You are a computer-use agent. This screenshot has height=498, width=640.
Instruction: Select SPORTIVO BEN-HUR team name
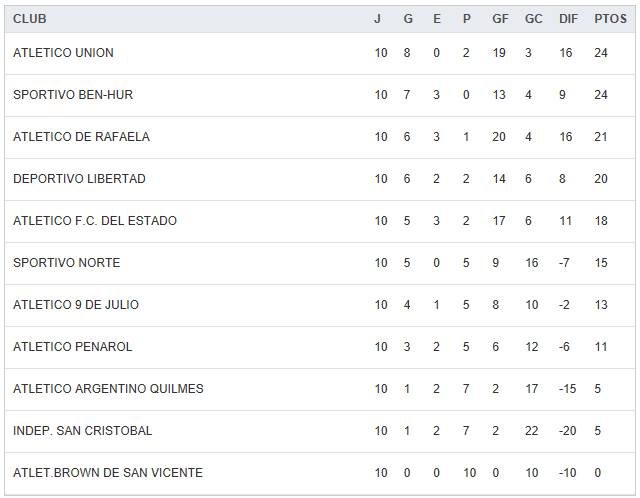point(73,95)
